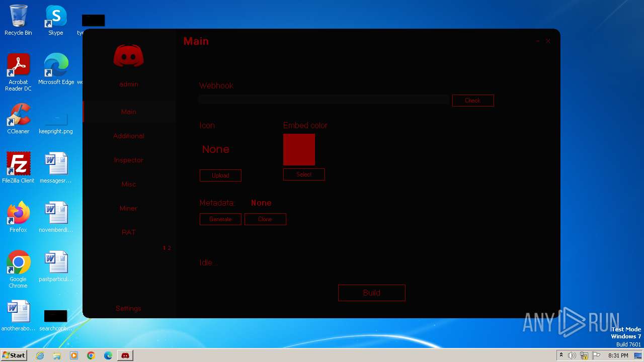The height and width of the screenshot is (362, 644).
Task: Go to the Misc section
Action: pos(129,184)
